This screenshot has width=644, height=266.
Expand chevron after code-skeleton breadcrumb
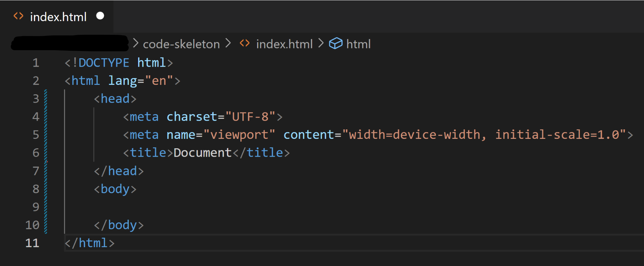228,43
